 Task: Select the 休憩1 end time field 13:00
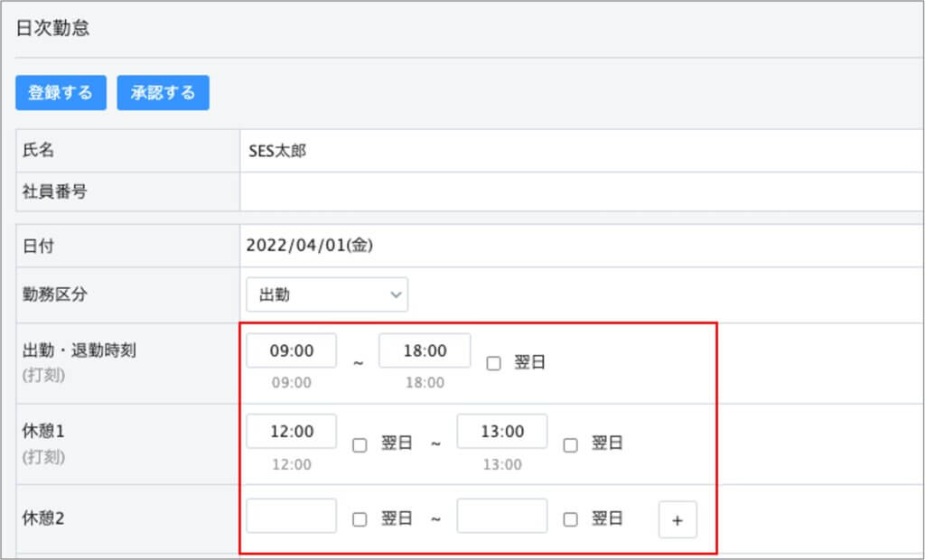pos(501,432)
